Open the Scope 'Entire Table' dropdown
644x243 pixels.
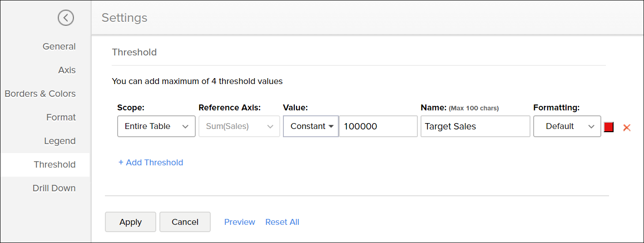156,126
